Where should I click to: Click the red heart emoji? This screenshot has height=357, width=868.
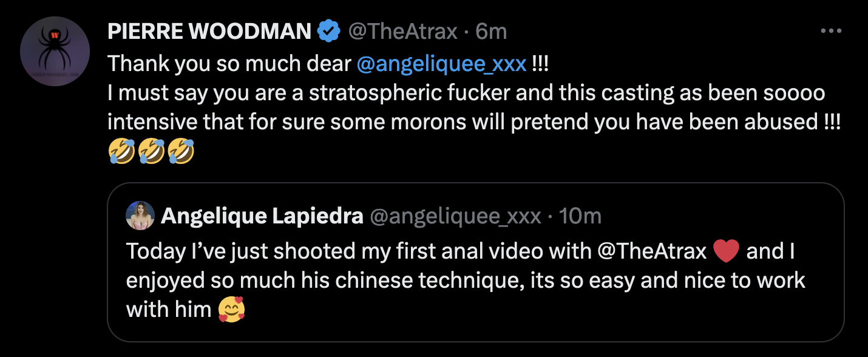tap(727, 252)
